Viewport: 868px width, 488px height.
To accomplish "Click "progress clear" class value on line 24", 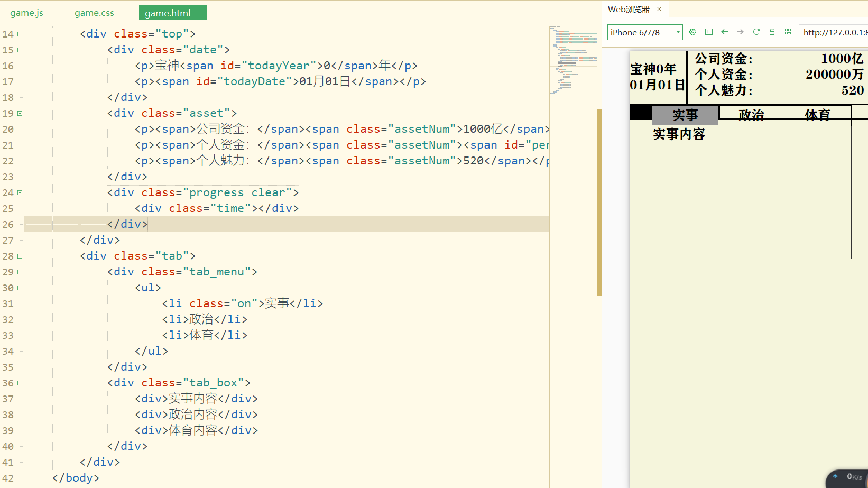I will coord(237,192).
